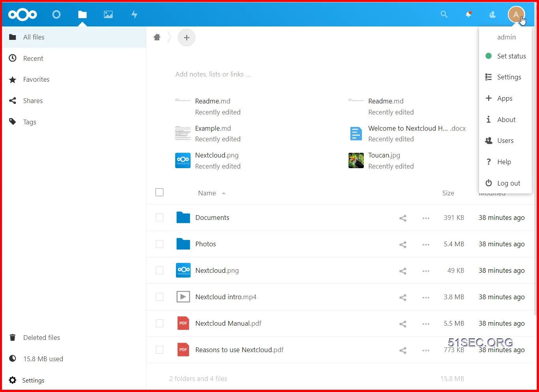Click the plus new file button
This screenshot has width=539, height=392.
(x=187, y=38)
